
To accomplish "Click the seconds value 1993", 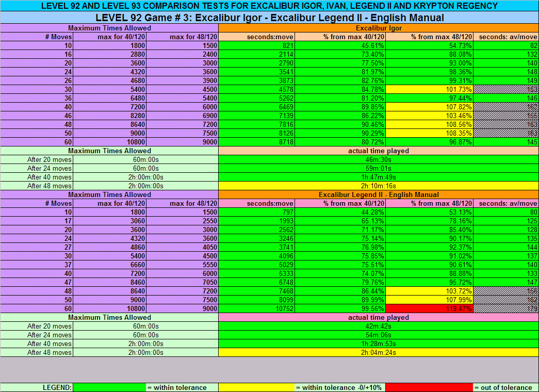I will (x=256, y=221).
